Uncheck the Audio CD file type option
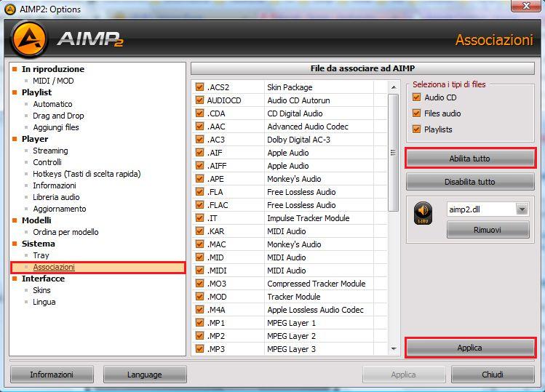Viewport: 545px width, 392px height. pyautogui.click(x=416, y=97)
